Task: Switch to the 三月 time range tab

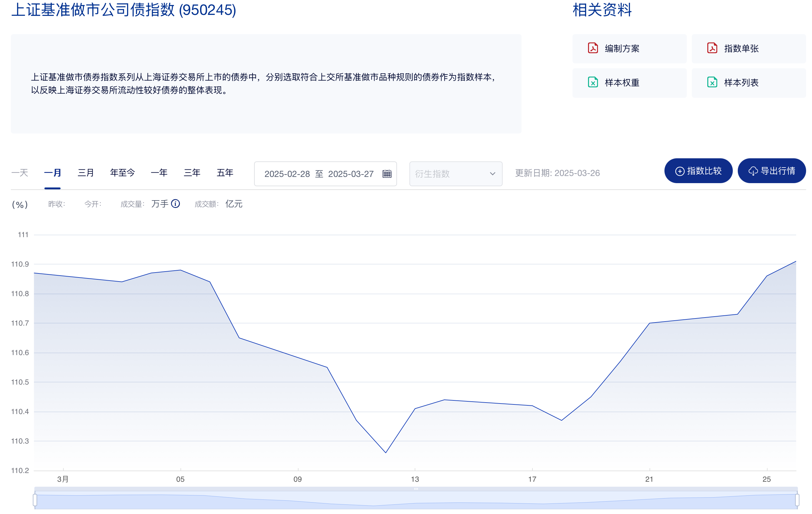Action: (86, 173)
